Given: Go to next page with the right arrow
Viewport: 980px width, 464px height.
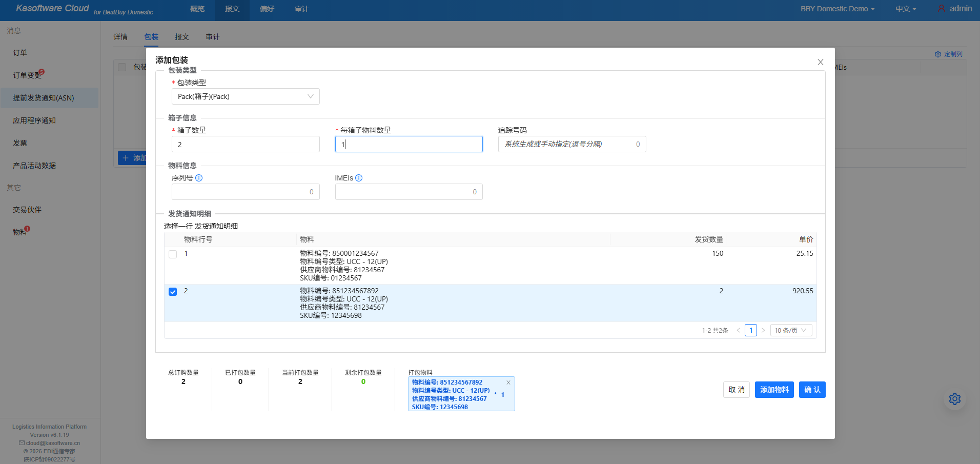Looking at the screenshot, I should [x=763, y=330].
